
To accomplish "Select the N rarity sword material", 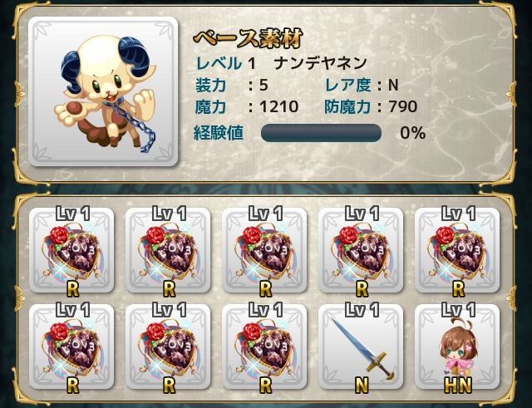I will 361,347.
